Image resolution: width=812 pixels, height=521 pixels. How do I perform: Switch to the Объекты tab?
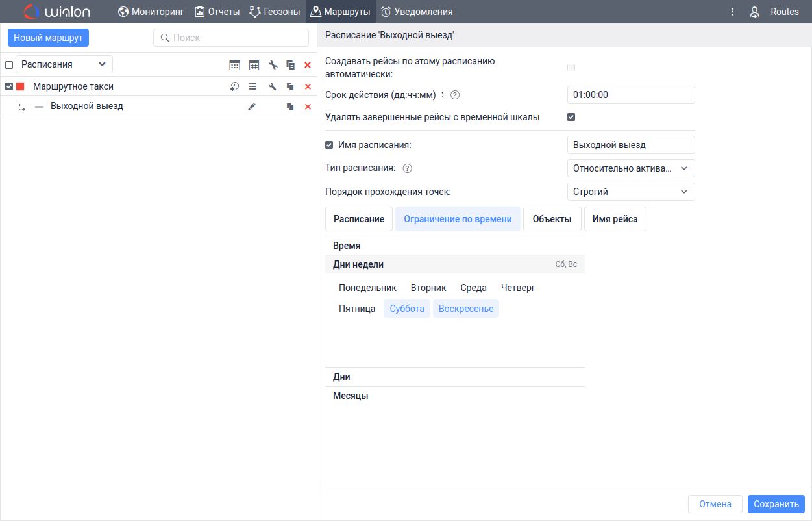click(x=552, y=219)
